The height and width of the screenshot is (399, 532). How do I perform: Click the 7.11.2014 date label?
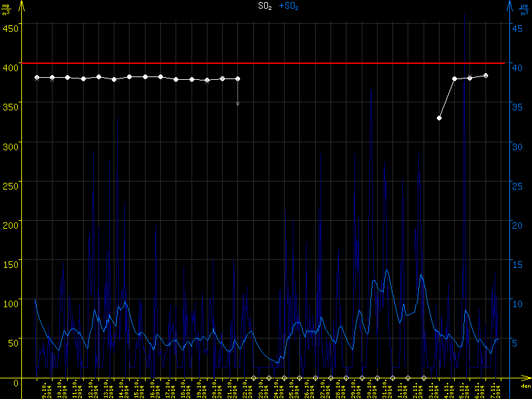point(496,390)
